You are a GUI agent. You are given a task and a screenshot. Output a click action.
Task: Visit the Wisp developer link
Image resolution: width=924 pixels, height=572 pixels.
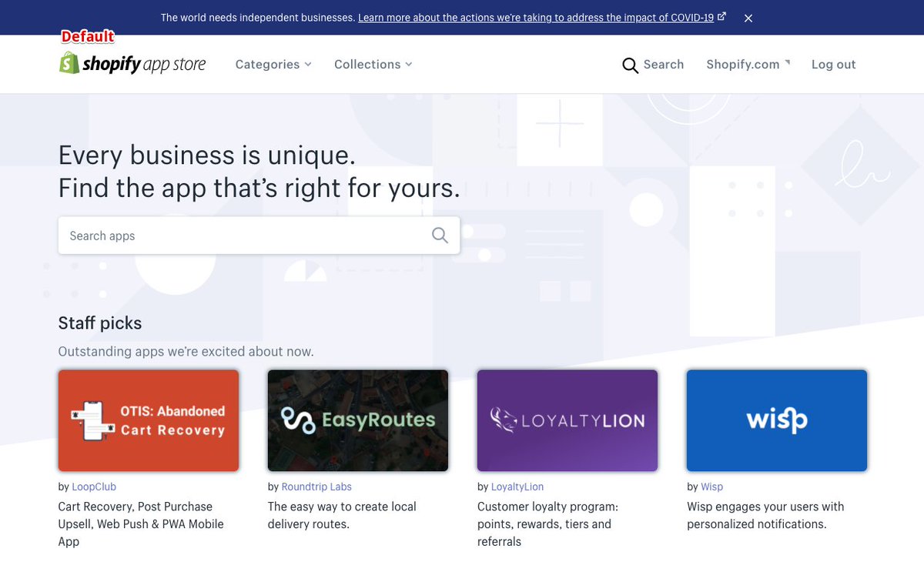(711, 487)
